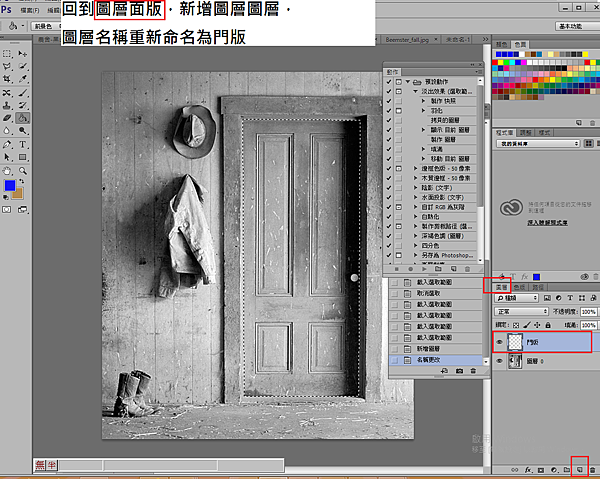Toggle checkmark for 羽化 action step
This screenshot has width=600, height=479.
click(389, 111)
